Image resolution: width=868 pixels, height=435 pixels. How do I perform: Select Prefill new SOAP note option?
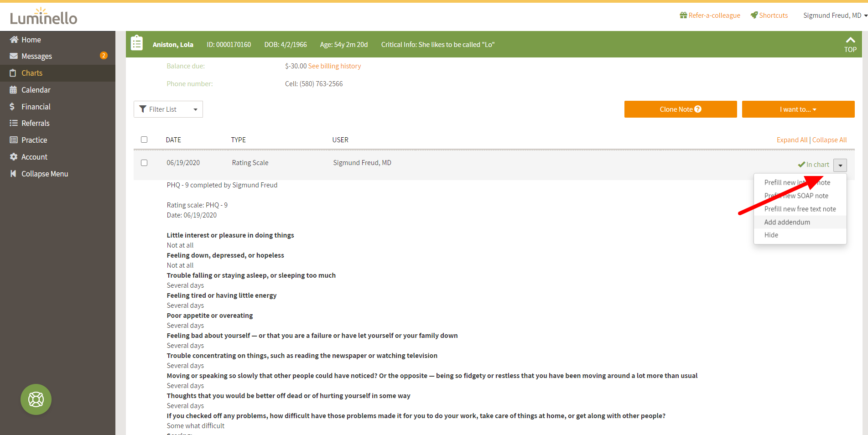point(796,196)
